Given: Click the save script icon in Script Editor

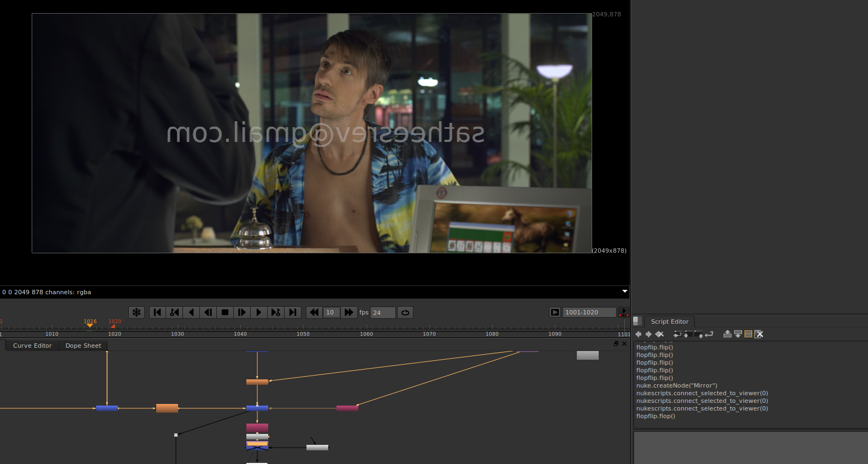Looking at the screenshot, I should click(x=699, y=334).
